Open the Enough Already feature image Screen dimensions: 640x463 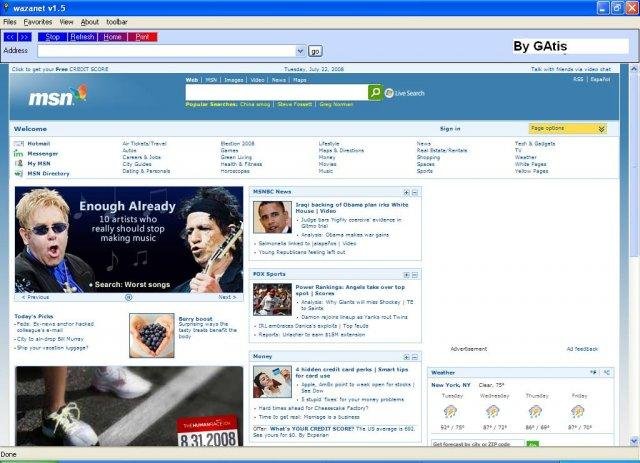point(129,240)
